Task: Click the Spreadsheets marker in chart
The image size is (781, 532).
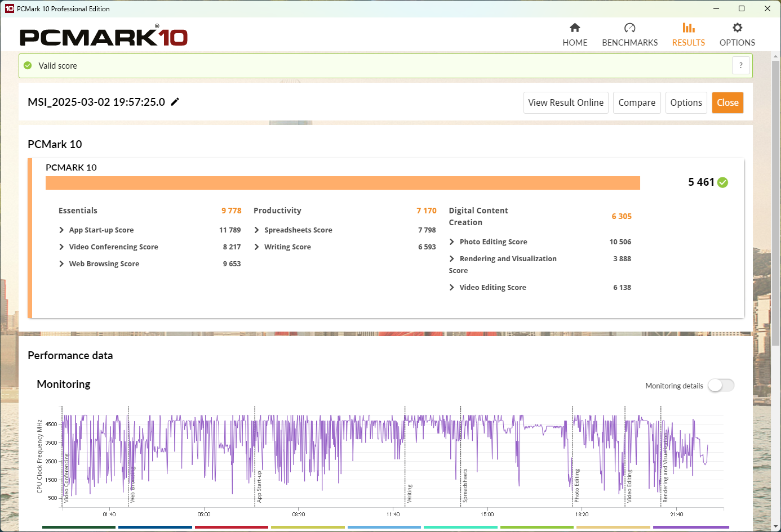Action: (x=465, y=485)
